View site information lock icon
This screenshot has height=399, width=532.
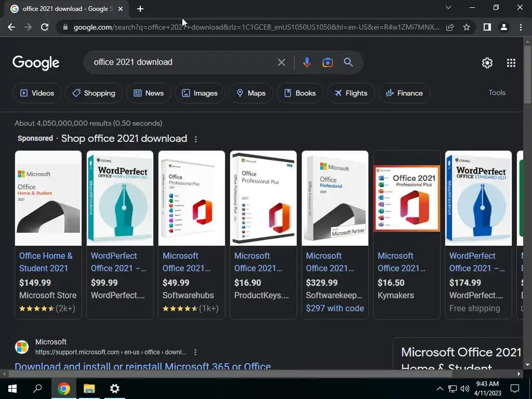coord(65,27)
